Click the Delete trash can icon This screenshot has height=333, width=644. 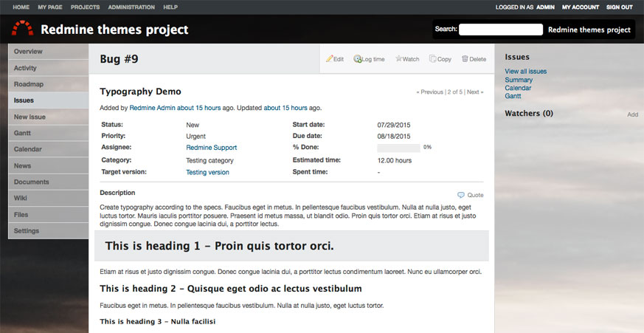pyautogui.click(x=465, y=59)
